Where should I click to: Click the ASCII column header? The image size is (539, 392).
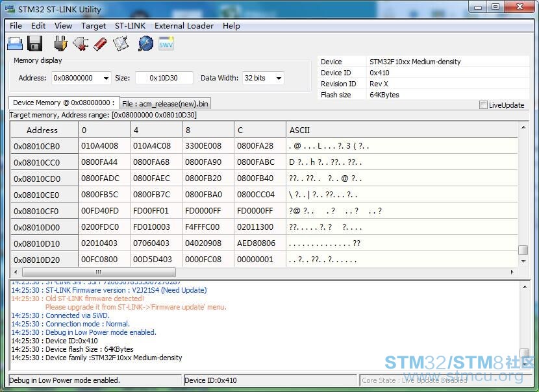point(401,130)
